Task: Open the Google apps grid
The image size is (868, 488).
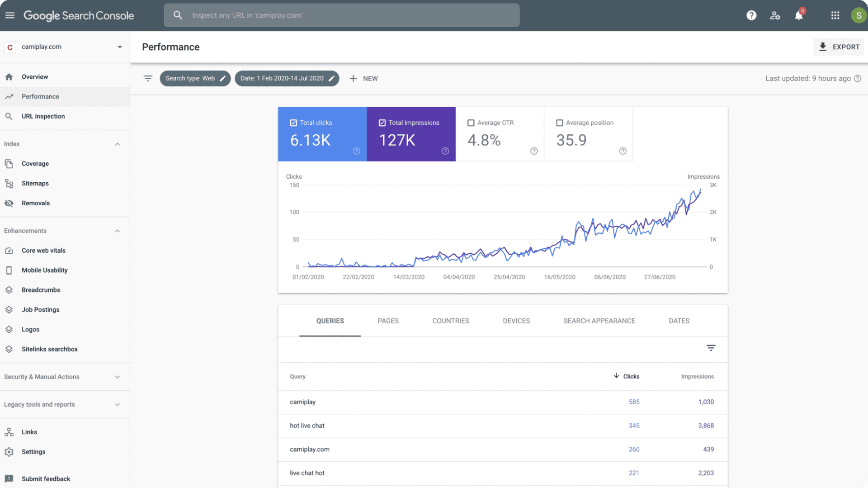Action: pyautogui.click(x=835, y=15)
